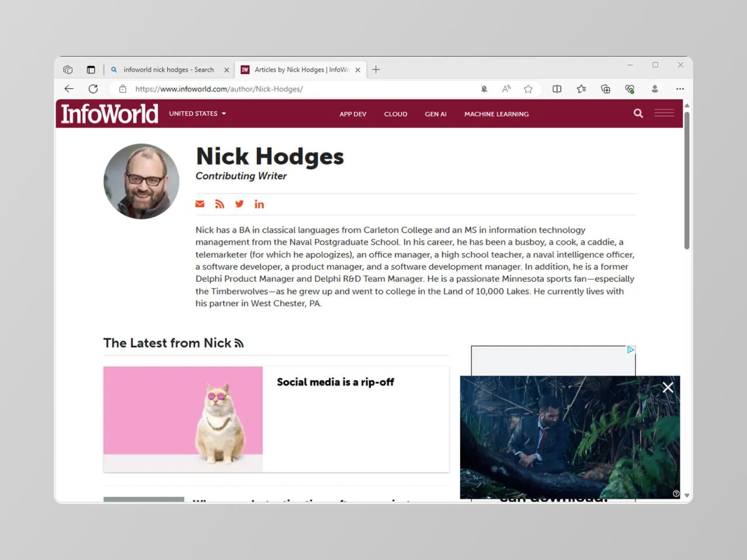Image resolution: width=747 pixels, height=560 pixels.
Task: Email Nick Hodges via envelope icon
Action: pos(200,204)
